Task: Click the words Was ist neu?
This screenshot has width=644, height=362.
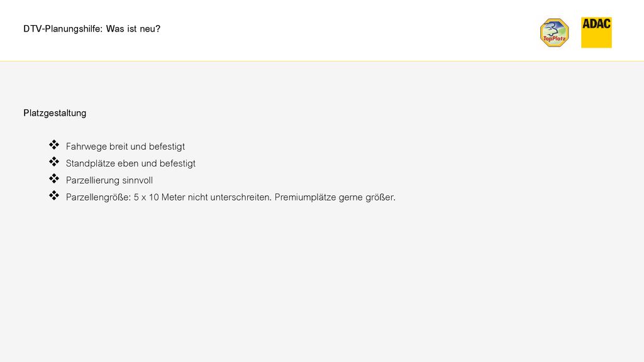Action: point(133,29)
